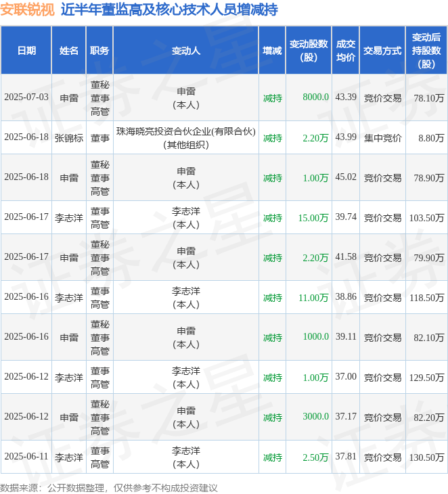Select the 姓名 column header
The width and height of the screenshot is (448, 494).
pyautogui.click(x=68, y=51)
